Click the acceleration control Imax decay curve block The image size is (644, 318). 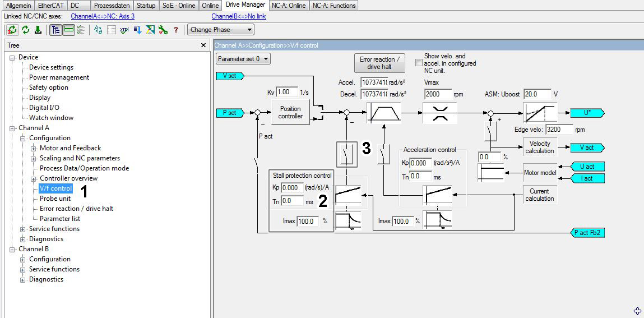(x=438, y=220)
